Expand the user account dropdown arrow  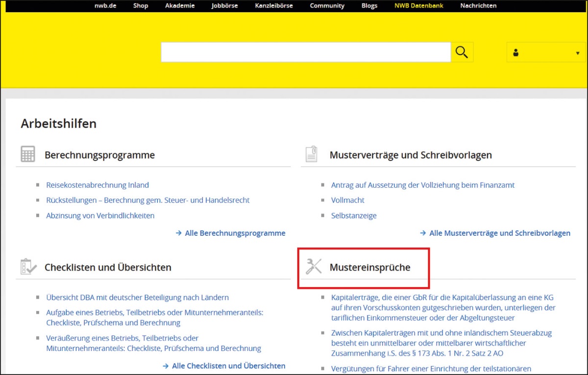coord(578,53)
